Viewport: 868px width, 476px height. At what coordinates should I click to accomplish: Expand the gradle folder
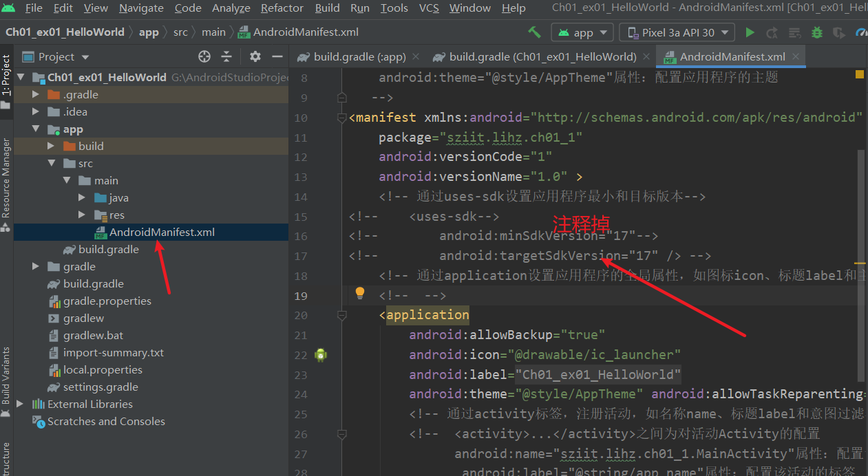click(36, 266)
